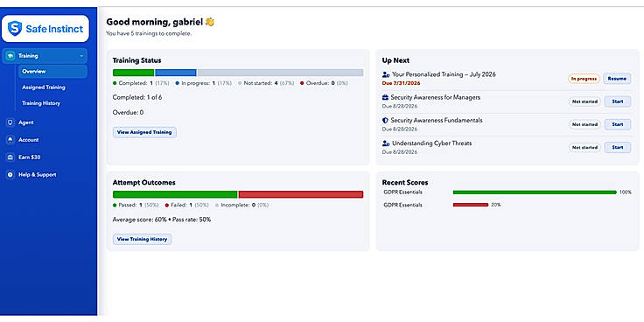644x322 pixels.
Task: Go to Assigned Training in sidebar
Action: pos(44,87)
